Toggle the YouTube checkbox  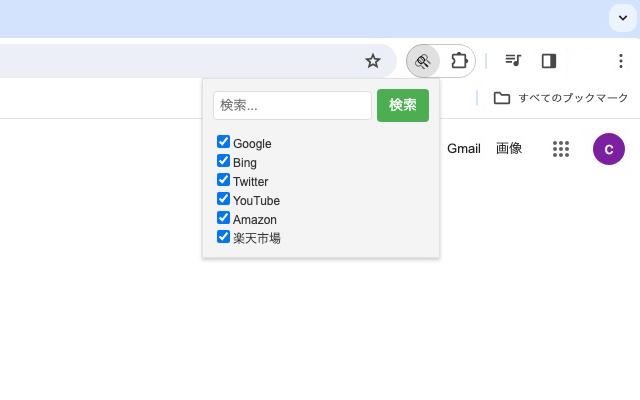[x=223, y=199]
